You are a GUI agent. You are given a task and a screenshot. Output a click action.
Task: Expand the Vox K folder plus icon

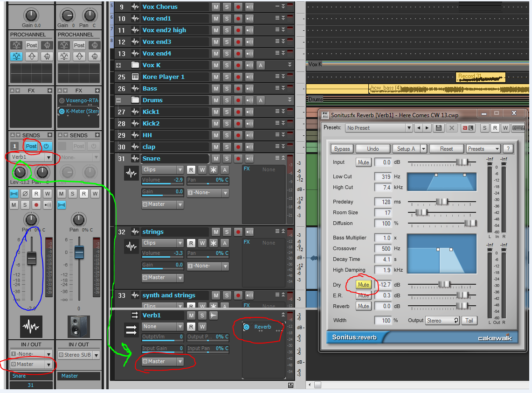click(118, 65)
